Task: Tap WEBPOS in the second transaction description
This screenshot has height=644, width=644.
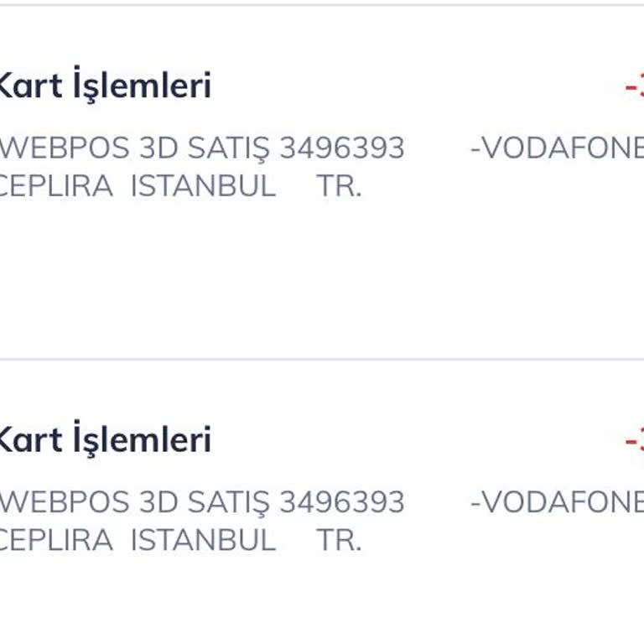Action: pyautogui.click(x=64, y=503)
